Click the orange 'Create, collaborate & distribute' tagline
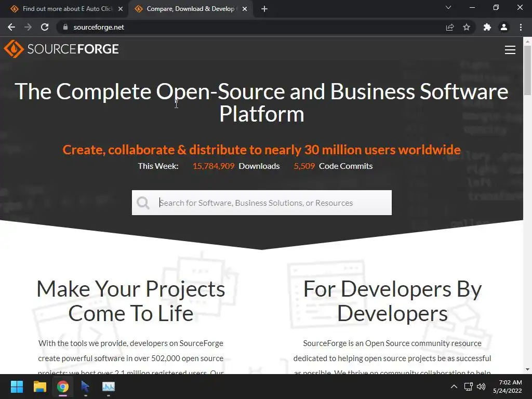The height and width of the screenshot is (399, 532). (262, 150)
